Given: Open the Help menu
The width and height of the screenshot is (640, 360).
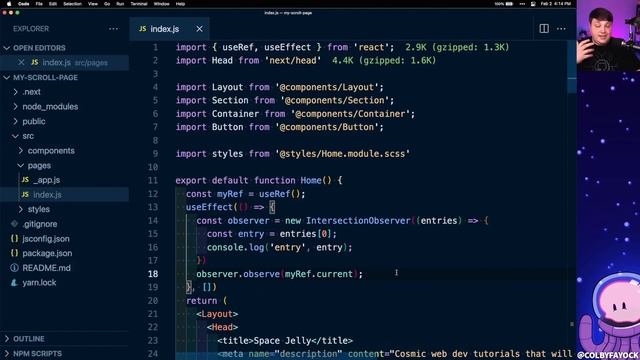Looking at the screenshot, I should click(x=180, y=4).
